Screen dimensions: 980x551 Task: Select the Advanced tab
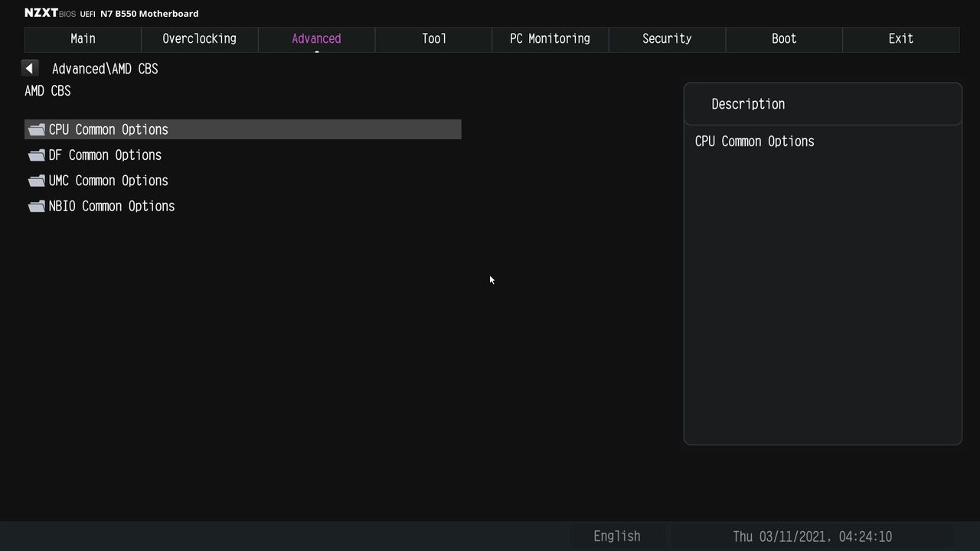click(316, 39)
